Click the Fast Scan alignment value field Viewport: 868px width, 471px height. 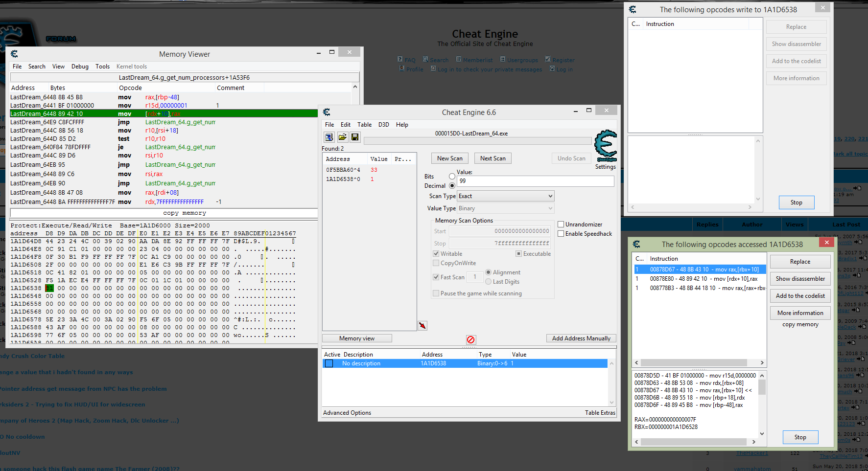475,277
